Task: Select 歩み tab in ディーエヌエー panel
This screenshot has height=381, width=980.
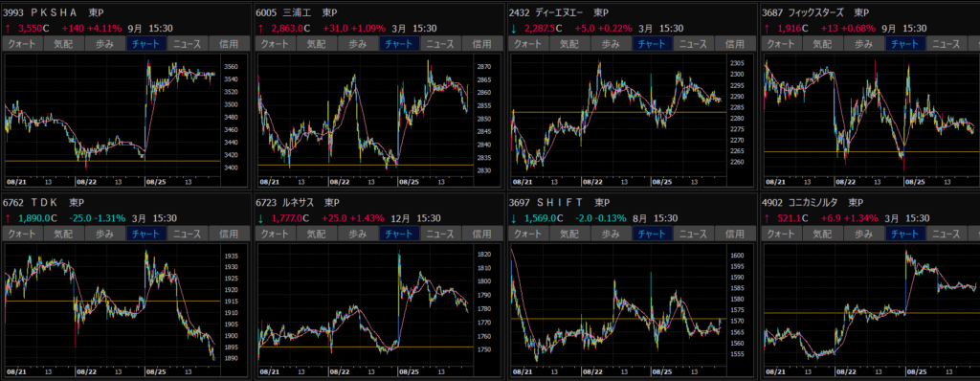Action: click(611, 44)
